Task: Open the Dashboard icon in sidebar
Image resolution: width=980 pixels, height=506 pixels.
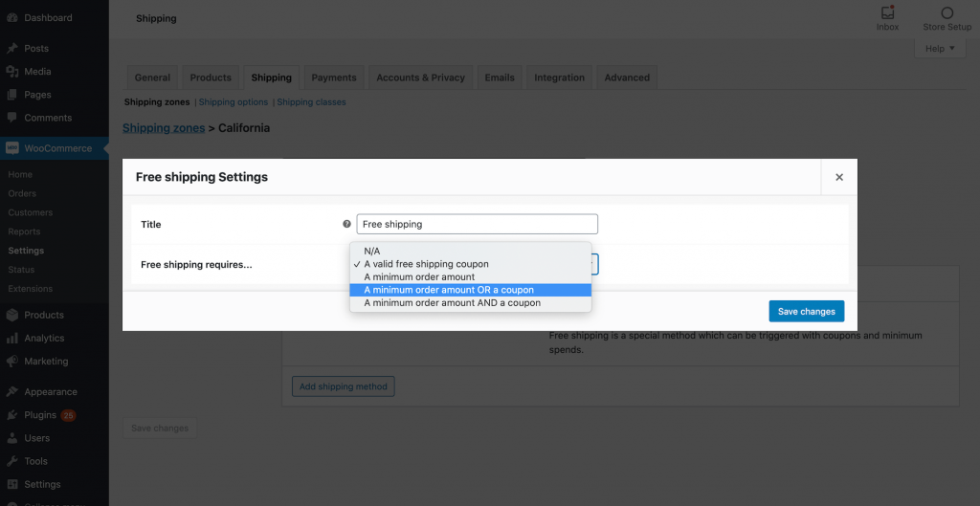Action: 11,17
